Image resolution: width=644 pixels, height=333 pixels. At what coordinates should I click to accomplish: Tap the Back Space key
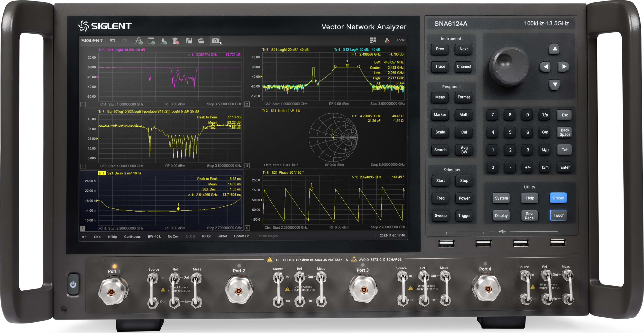[565, 132]
